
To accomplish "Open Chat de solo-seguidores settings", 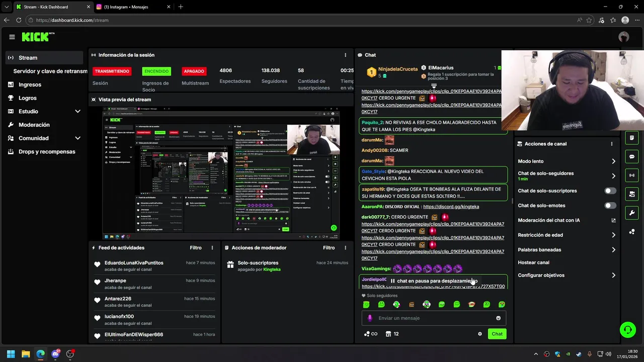I will (x=567, y=176).
